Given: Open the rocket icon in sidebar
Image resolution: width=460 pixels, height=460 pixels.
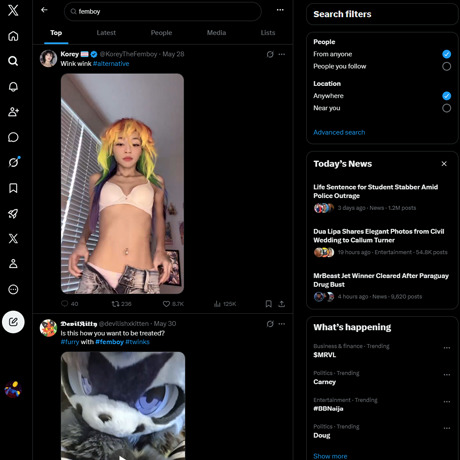Looking at the screenshot, I should pyautogui.click(x=13, y=213).
